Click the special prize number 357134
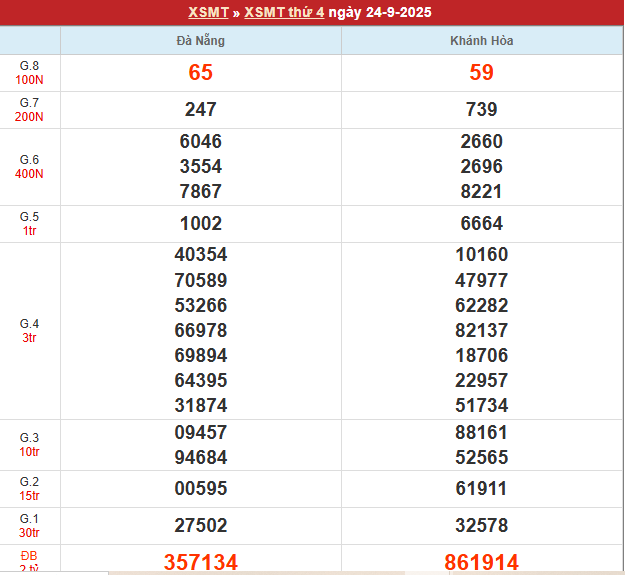This screenshot has width=625, height=575. (200, 562)
